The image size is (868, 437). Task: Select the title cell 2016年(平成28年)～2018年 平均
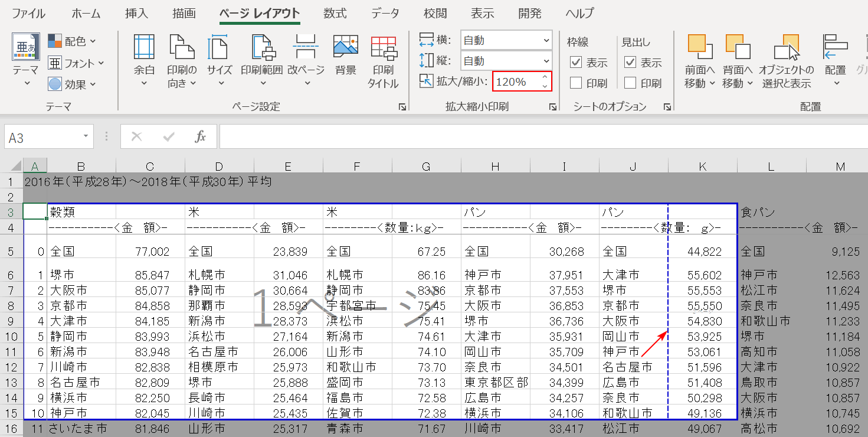coord(148,181)
